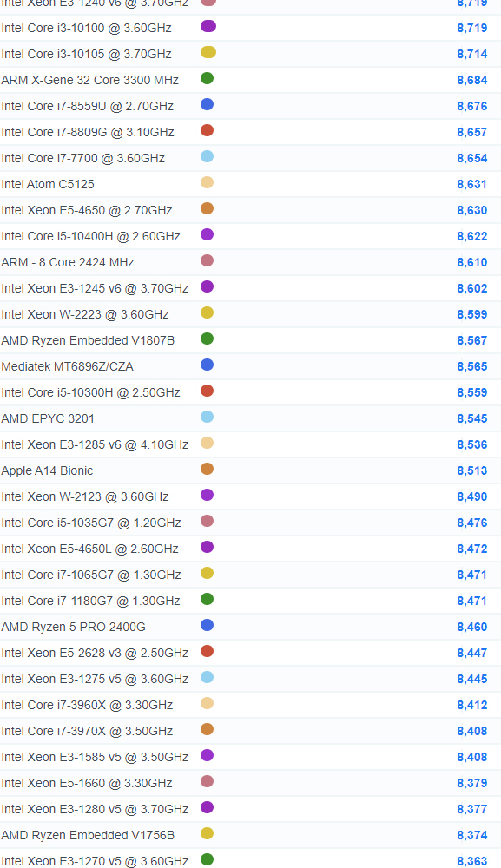Click score 8,565 for Mediatek MT6896Z/CZA
Screen dimensions: 501x868
click(x=472, y=366)
